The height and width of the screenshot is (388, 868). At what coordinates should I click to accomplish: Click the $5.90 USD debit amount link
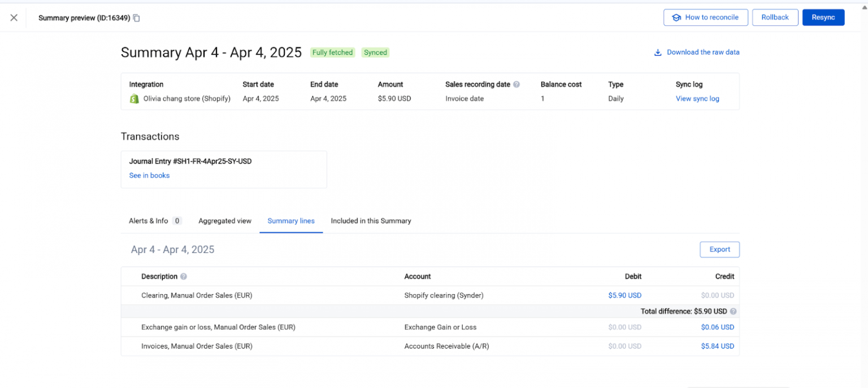[x=625, y=295]
